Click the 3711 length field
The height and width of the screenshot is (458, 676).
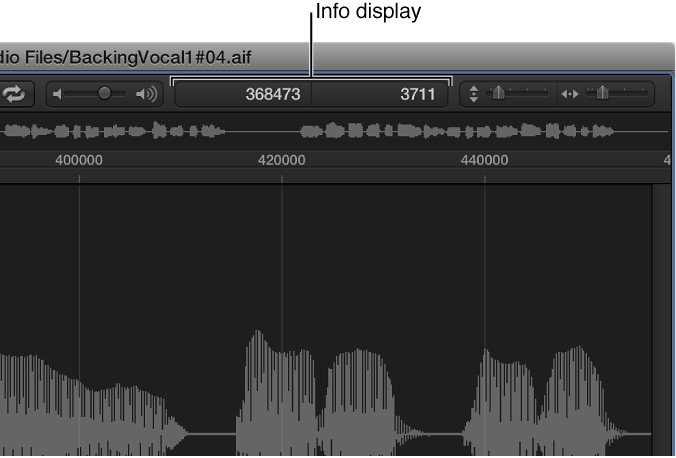[x=379, y=94]
